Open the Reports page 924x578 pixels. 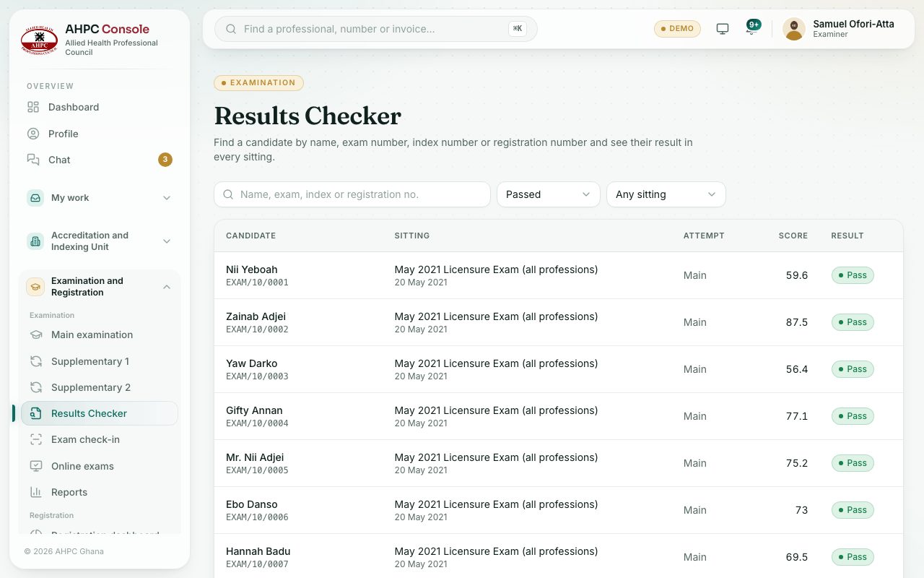pyautogui.click(x=100, y=492)
